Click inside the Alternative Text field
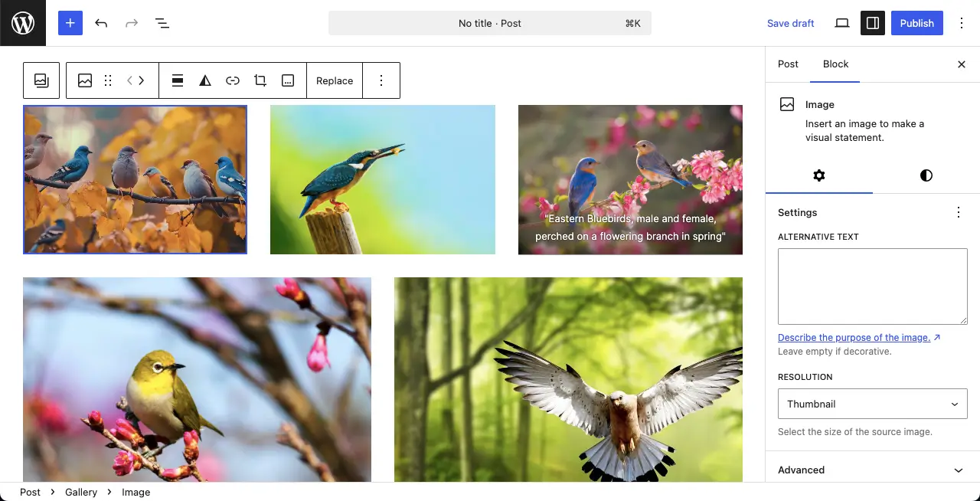 point(872,286)
